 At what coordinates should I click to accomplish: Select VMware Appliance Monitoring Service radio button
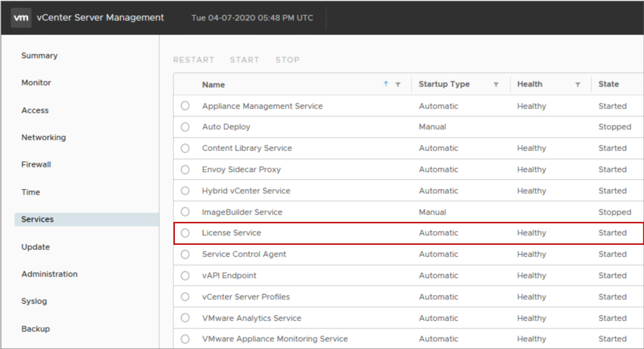pos(185,339)
